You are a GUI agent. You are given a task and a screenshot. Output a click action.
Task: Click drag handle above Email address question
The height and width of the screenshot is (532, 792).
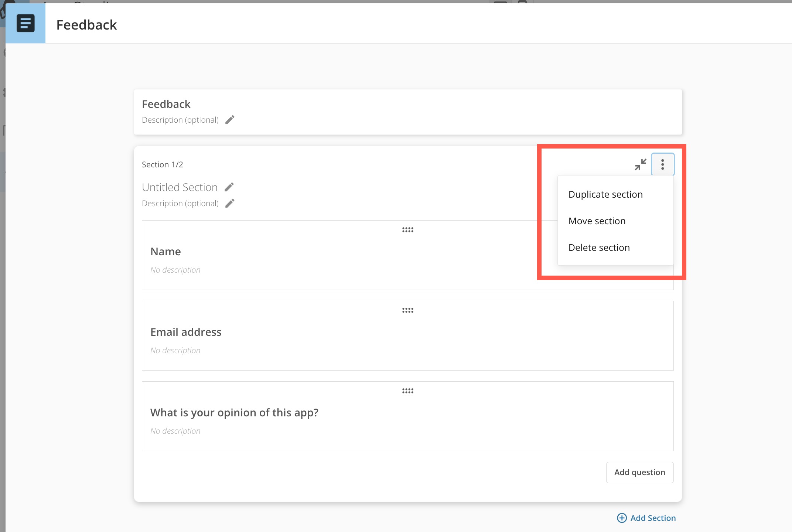pyautogui.click(x=407, y=310)
